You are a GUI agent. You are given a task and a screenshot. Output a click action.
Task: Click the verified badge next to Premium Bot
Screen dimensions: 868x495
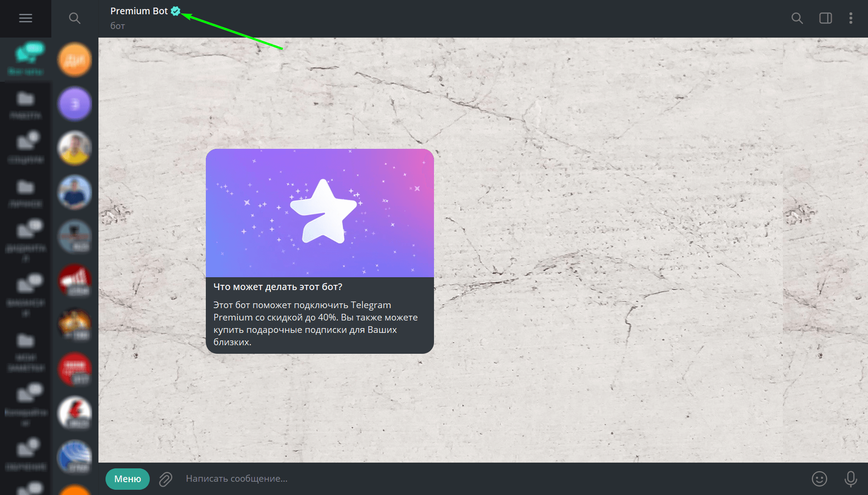tap(175, 11)
